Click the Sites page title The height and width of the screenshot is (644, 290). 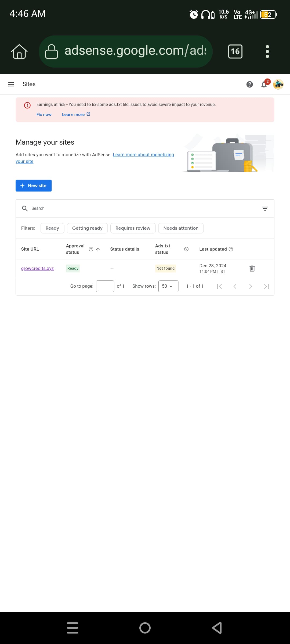29,84
